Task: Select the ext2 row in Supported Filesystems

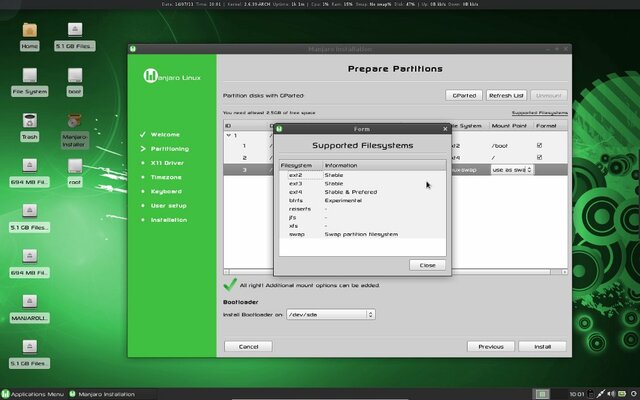Action: coord(362,175)
